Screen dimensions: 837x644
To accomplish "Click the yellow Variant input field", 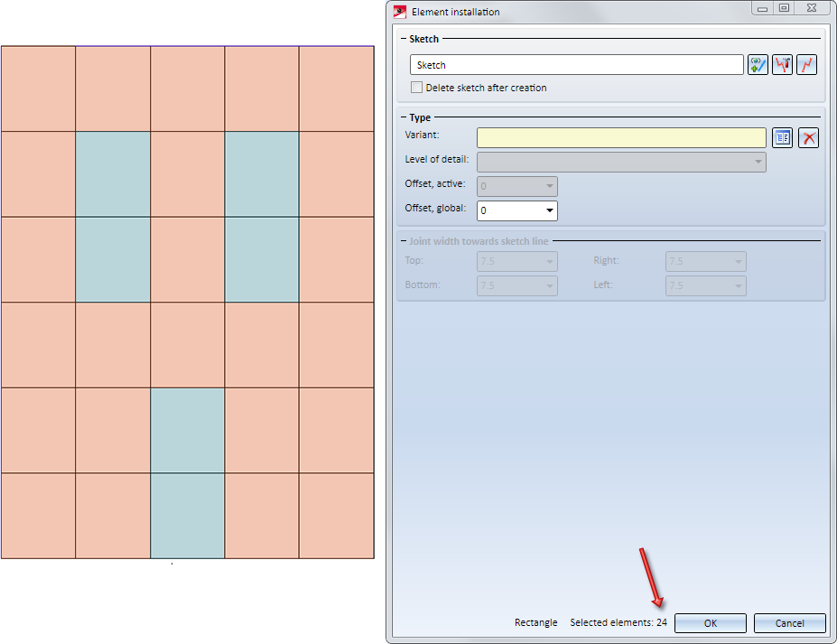I will point(621,138).
